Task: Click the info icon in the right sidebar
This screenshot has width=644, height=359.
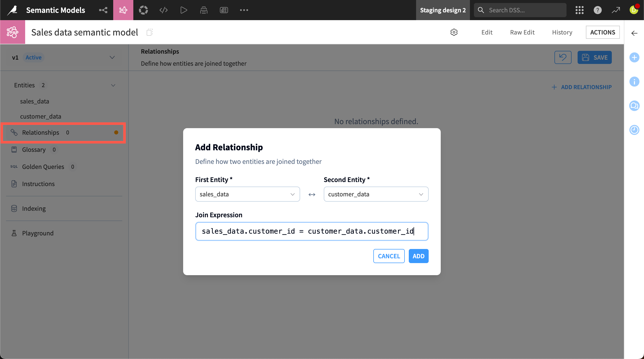Action: pos(635,82)
